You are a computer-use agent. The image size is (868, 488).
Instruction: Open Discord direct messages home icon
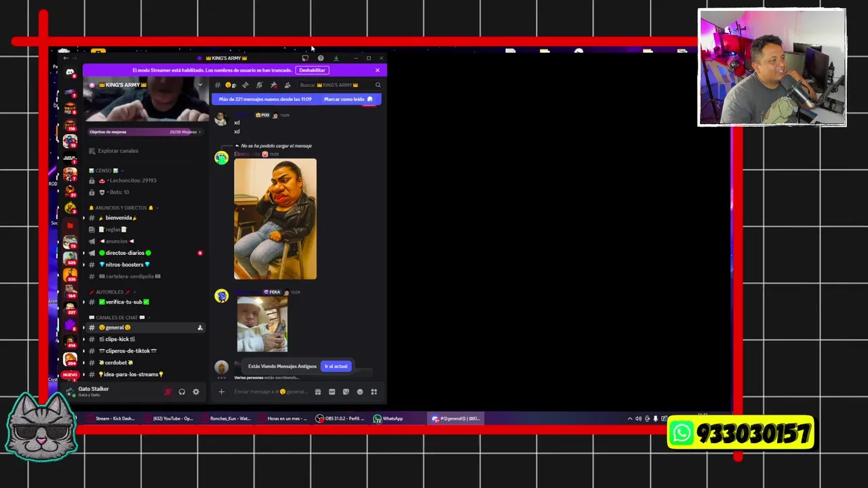[70, 72]
